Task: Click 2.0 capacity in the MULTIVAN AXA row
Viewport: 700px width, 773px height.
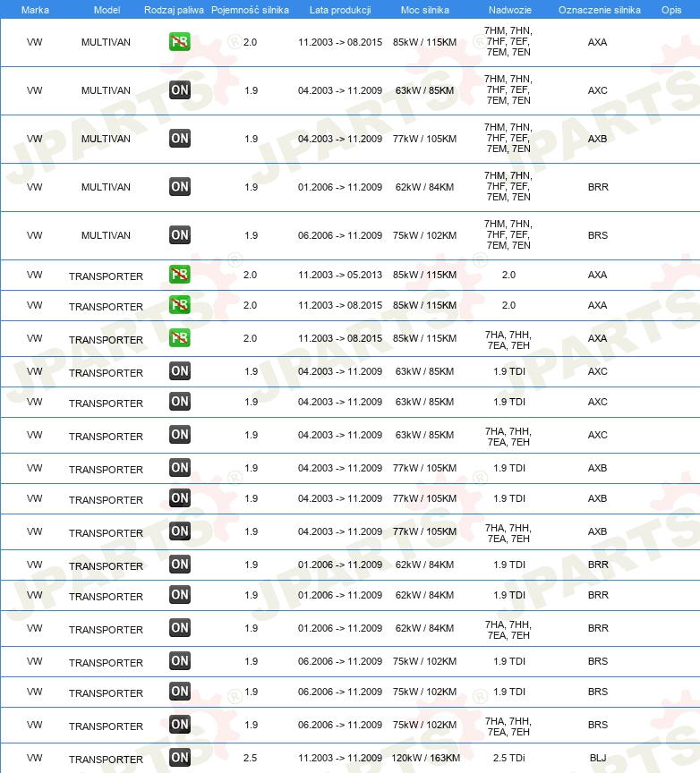Action: [x=250, y=42]
